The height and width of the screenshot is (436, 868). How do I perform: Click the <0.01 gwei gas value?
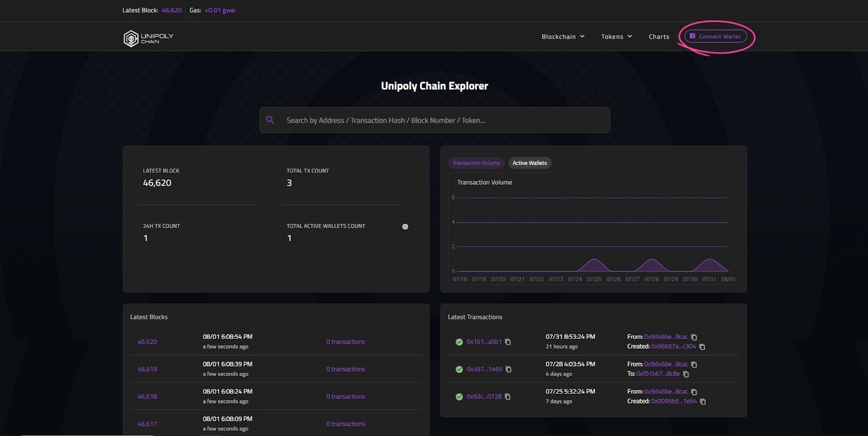pyautogui.click(x=220, y=10)
